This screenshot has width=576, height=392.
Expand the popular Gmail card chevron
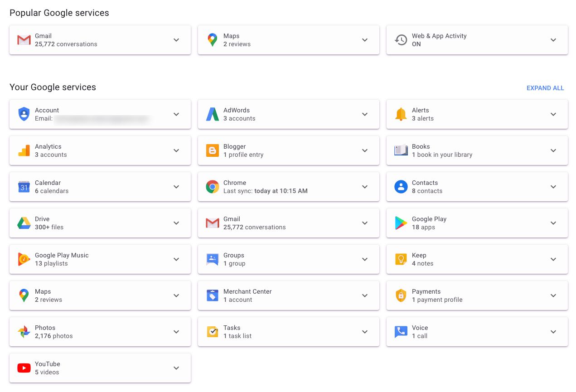pyautogui.click(x=176, y=40)
